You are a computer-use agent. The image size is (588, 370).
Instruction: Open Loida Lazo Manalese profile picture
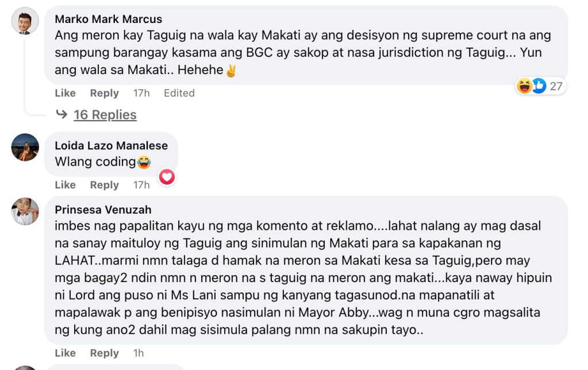click(x=25, y=148)
